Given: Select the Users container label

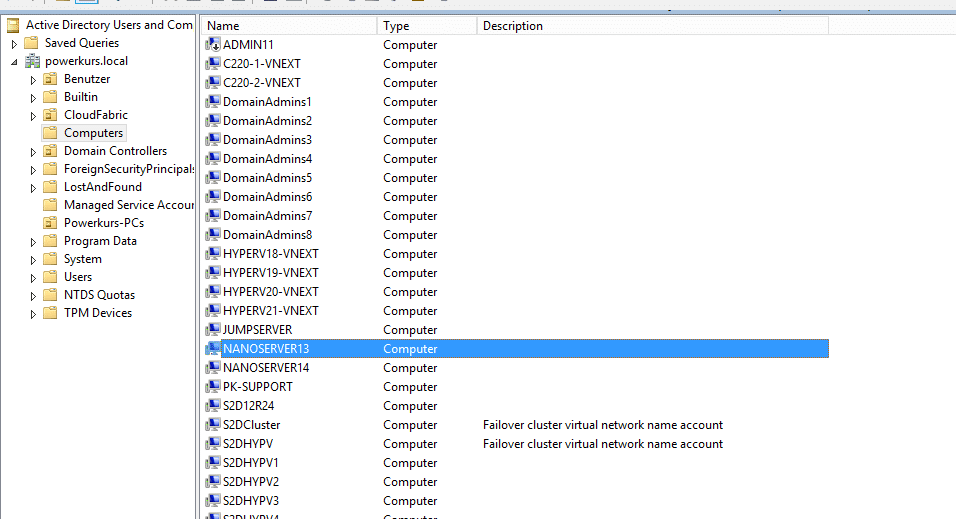Looking at the screenshot, I should click(78, 277).
